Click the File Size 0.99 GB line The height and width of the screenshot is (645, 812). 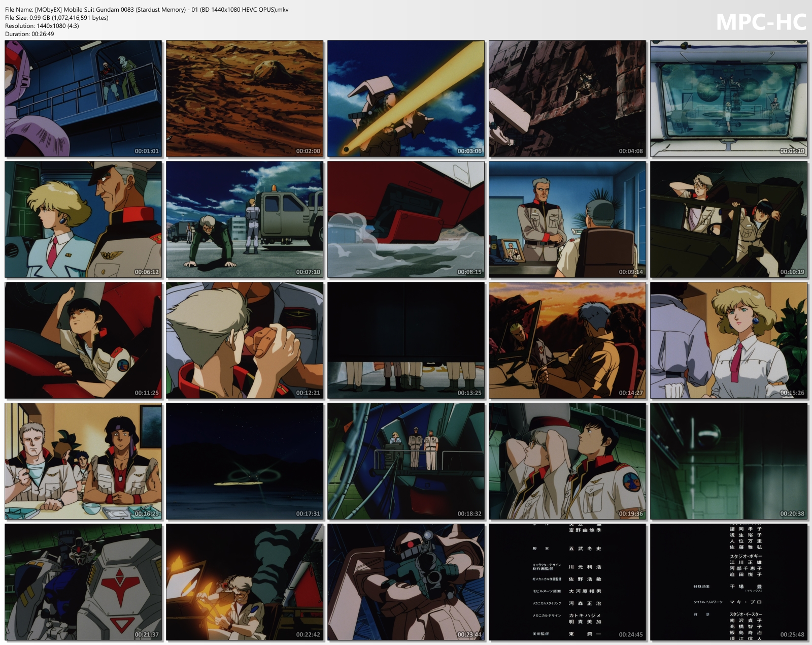point(57,18)
